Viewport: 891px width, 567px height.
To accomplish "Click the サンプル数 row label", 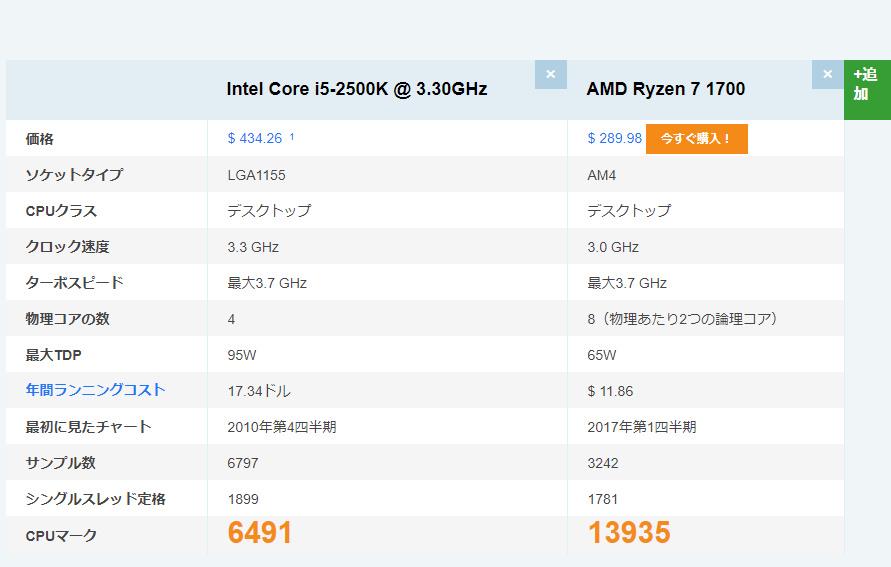I will [60, 462].
